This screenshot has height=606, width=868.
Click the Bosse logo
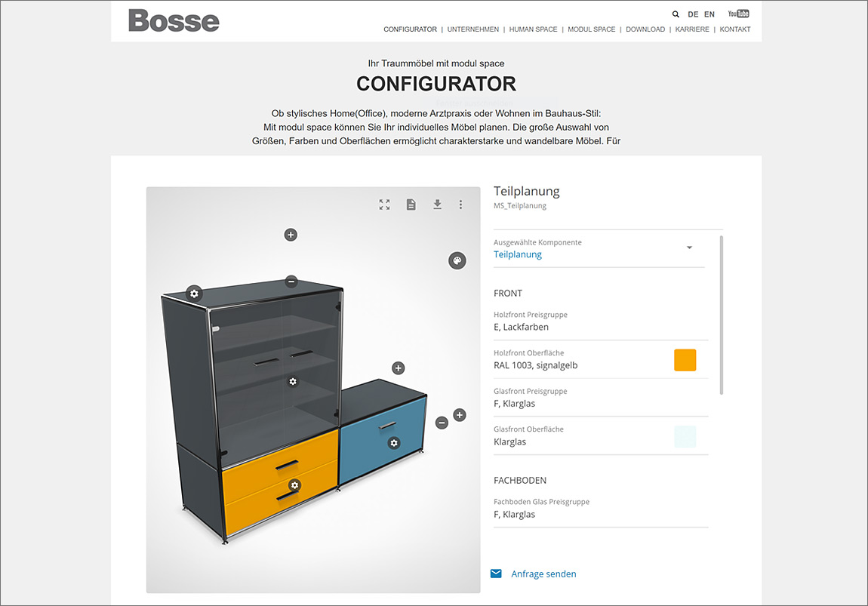click(174, 20)
